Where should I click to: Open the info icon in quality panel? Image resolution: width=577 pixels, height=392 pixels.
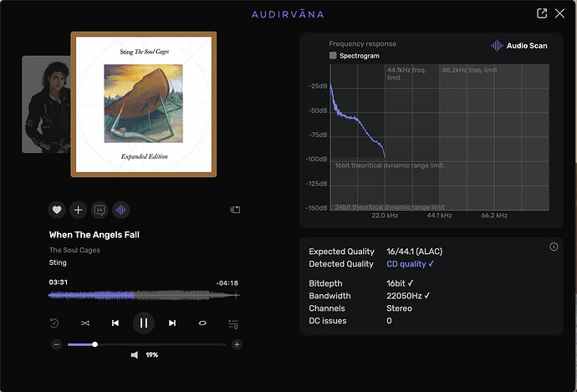pyautogui.click(x=554, y=247)
